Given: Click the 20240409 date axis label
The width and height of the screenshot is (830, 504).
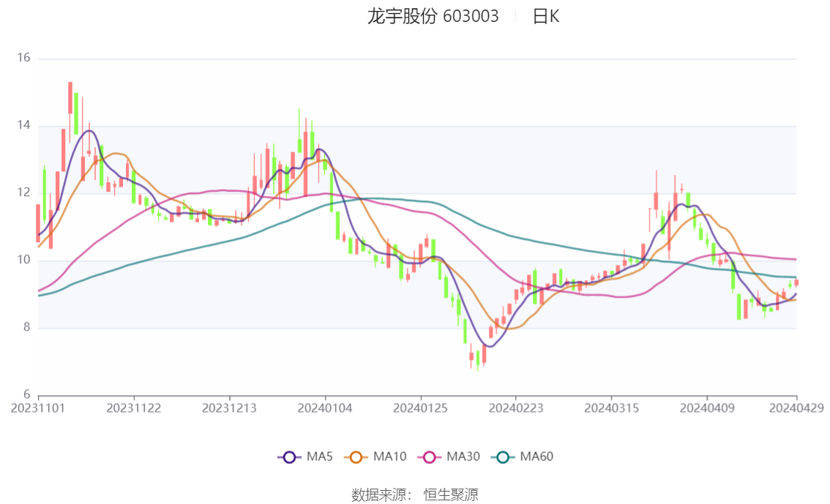Looking at the screenshot, I should click(707, 408).
